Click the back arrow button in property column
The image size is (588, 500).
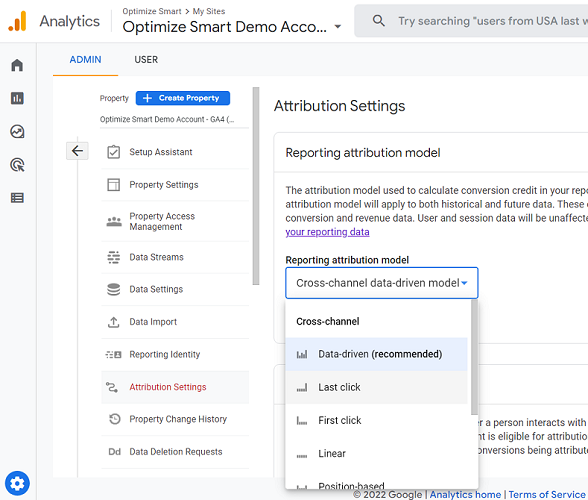click(77, 151)
